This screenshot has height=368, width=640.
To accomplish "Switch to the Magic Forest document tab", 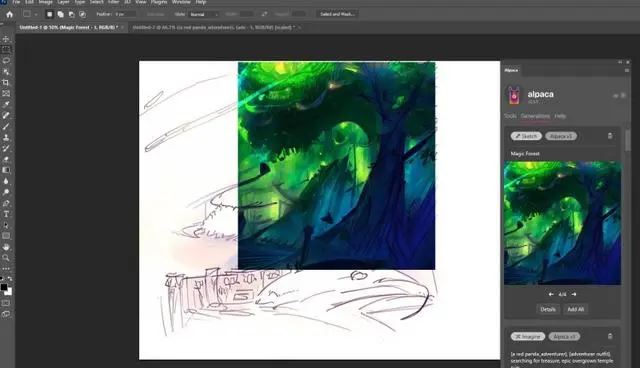I will pos(69,27).
